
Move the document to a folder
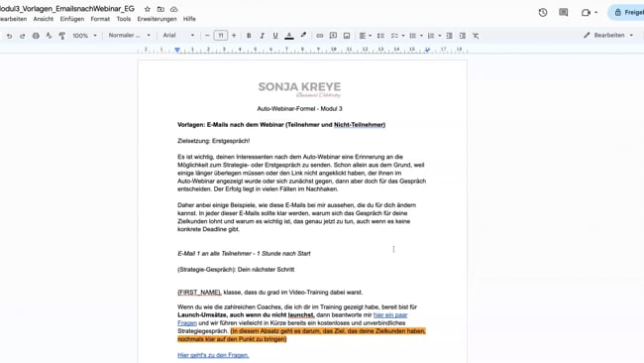[161, 9]
